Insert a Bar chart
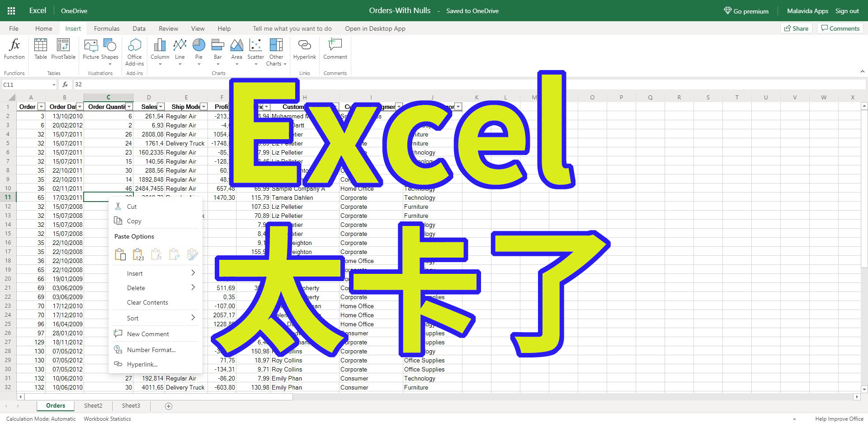The image size is (868, 423). [218, 52]
